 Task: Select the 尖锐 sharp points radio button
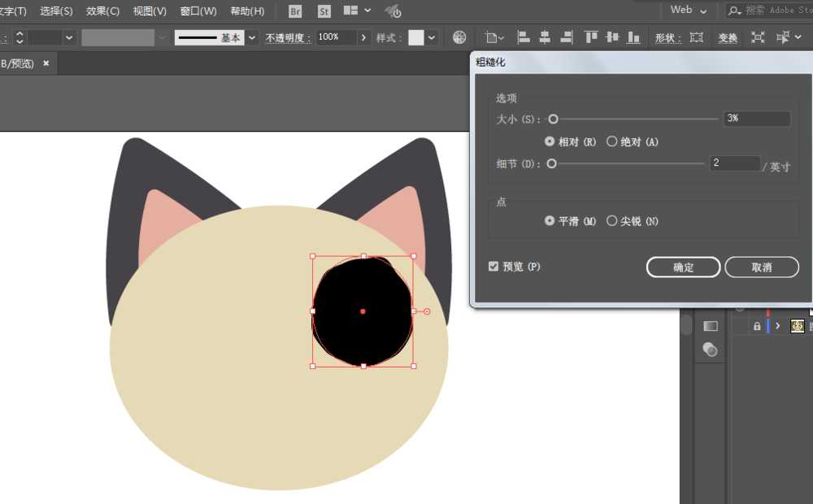click(x=611, y=220)
